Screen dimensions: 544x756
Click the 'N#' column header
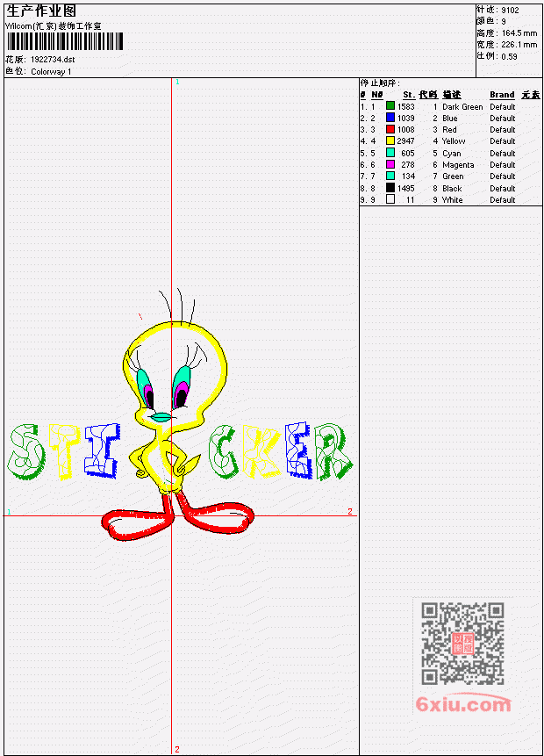point(376,95)
